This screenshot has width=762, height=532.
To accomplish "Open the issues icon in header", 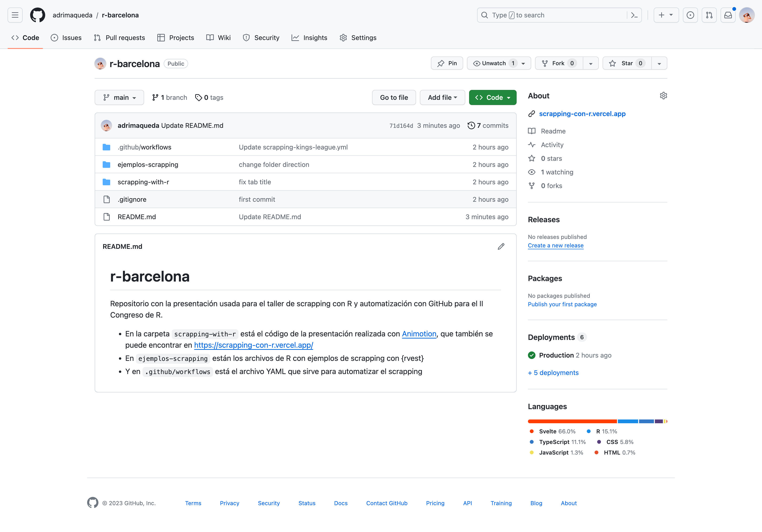I will tap(690, 15).
